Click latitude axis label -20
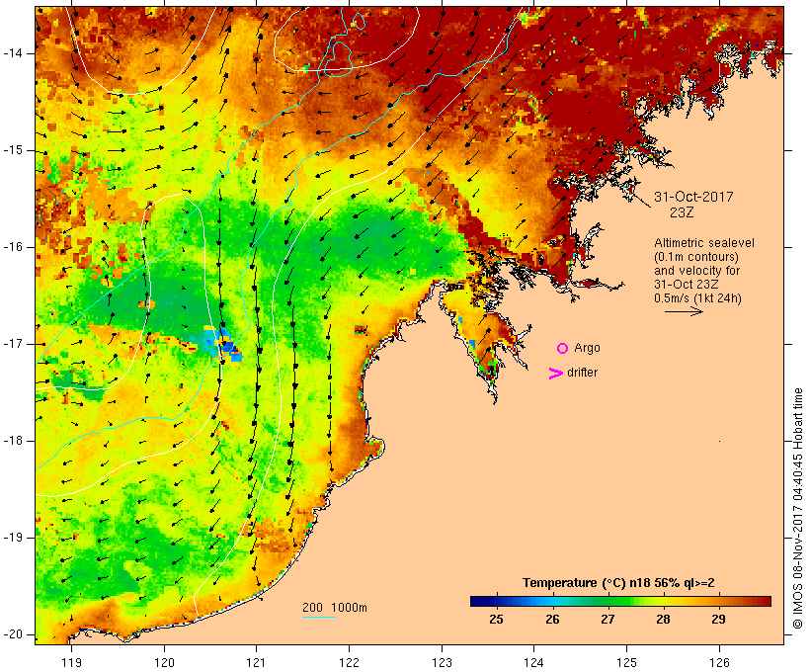Viewport: 810px width, 672px height. click(x=13, y=634)
